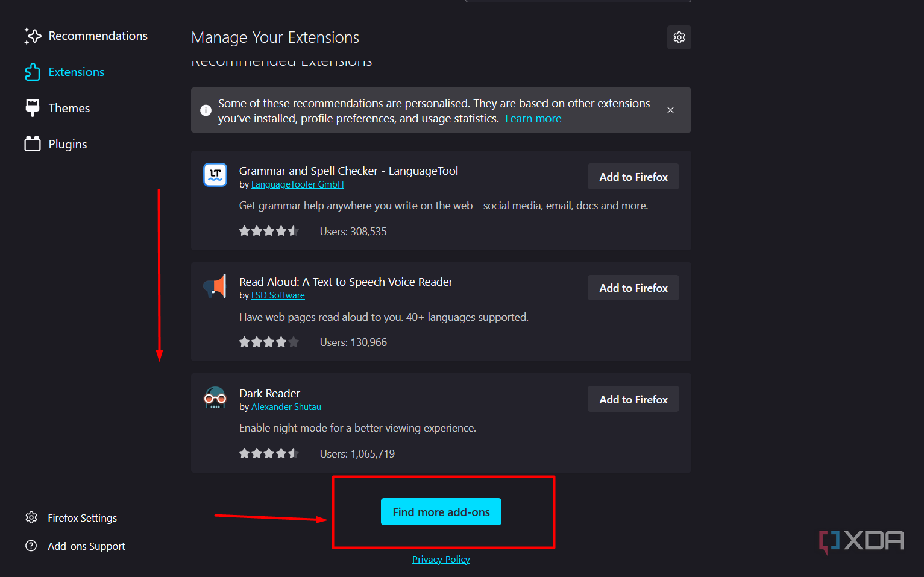Open the extensions tools gear menu
924x577 pixels.
[679, 37]
